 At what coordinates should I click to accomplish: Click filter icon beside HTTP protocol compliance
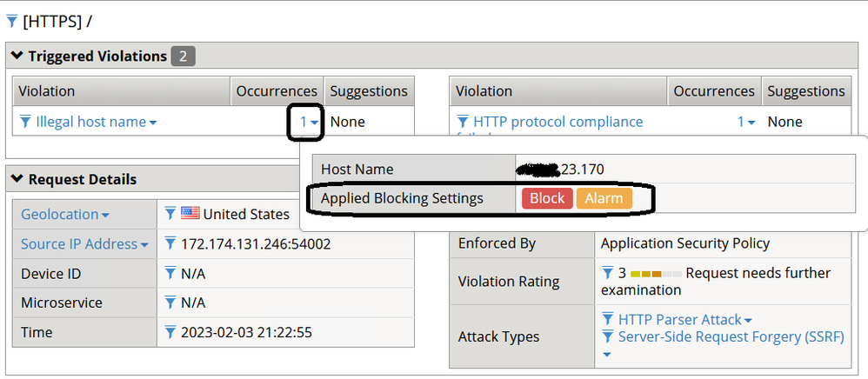[463, 122]
